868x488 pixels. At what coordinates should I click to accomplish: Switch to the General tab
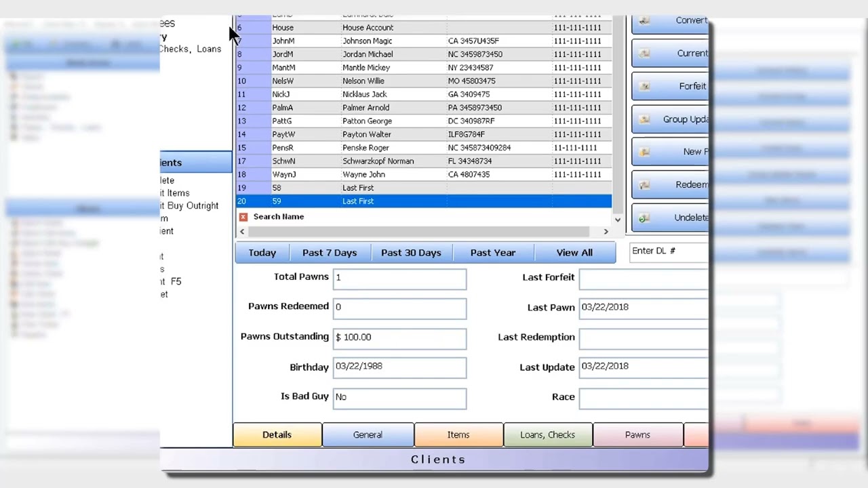pos(368,435)
